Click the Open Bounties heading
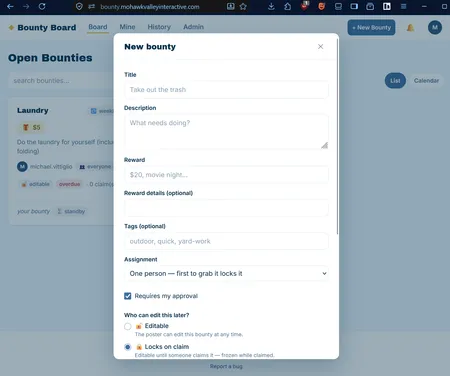Screen dimensions: 450x376 pyautogui.click(x=50, y=58)
